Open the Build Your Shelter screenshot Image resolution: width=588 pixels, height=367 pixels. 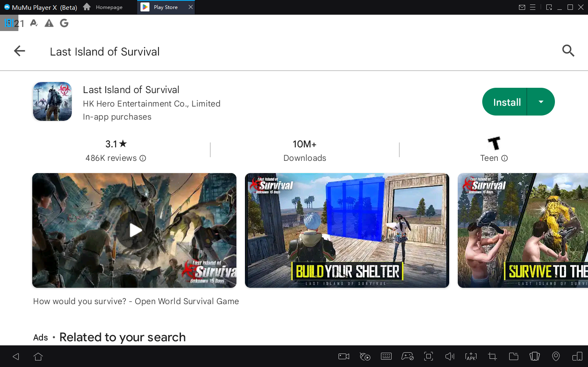tap(347, 230)
